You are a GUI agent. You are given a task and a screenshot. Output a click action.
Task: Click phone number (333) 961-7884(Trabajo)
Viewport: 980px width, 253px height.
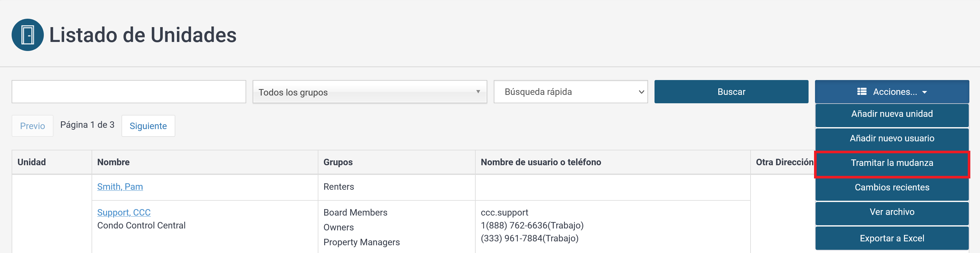point(529,238)
